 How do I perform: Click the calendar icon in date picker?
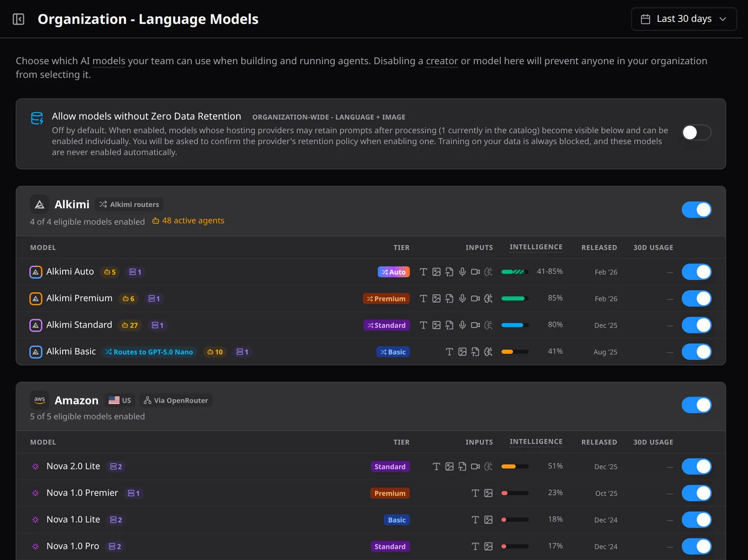click(645, 19)
